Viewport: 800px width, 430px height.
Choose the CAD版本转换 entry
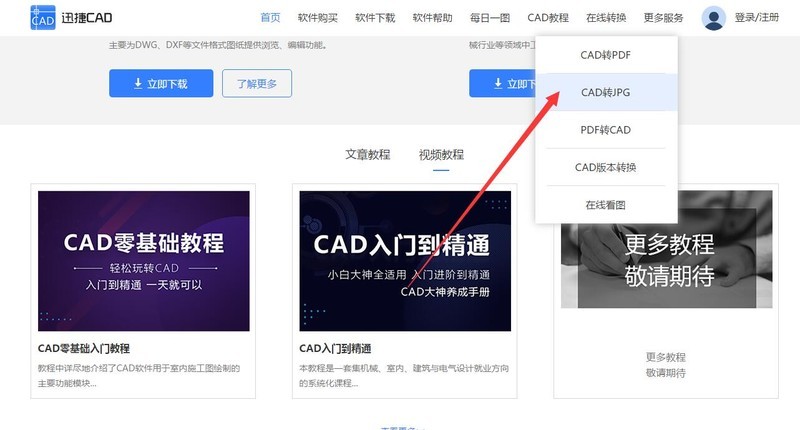tap(606, 167)
